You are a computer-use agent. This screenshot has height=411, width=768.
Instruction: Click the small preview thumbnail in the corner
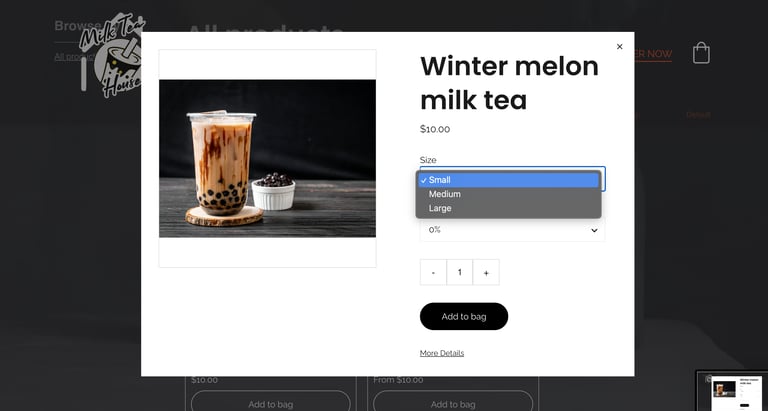[x=733, y=391]
